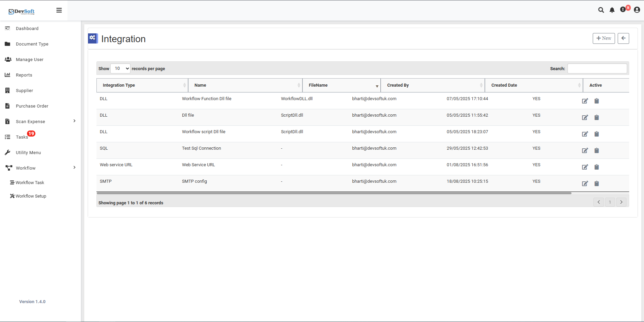
Task: Focus the Search input field
Action: click(597, 69)
